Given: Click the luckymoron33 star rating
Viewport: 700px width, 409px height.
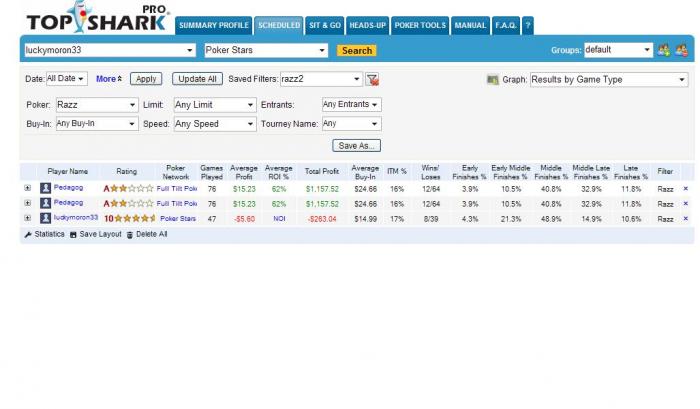Looking at the screenshot, I should [129, 219].
